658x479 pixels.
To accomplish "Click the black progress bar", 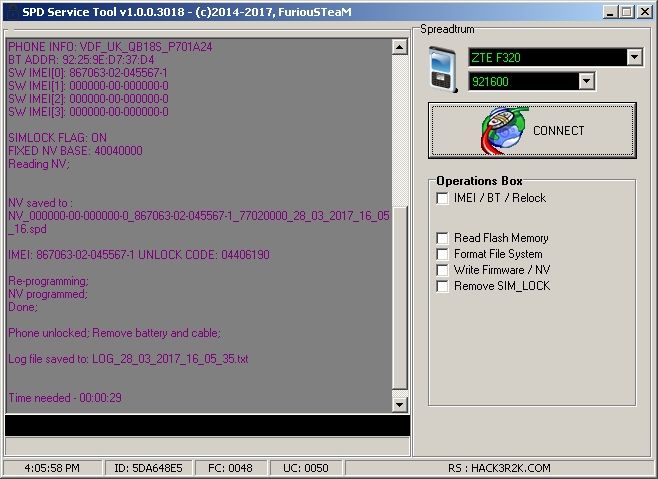I will (207, 426).
